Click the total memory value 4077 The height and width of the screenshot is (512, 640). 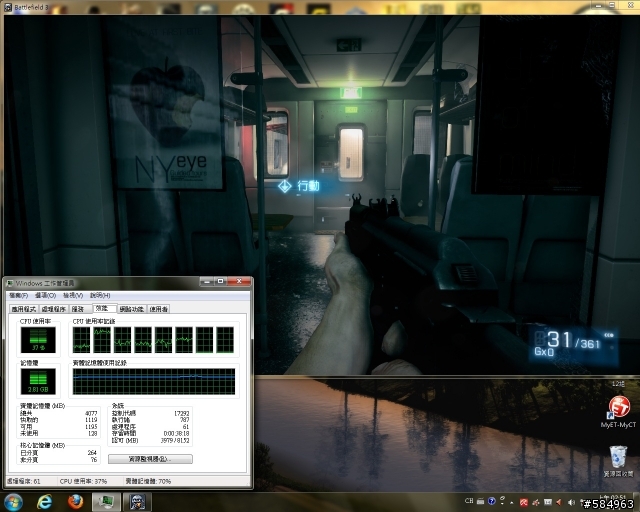pyautogui.click(x=91, y=413)
